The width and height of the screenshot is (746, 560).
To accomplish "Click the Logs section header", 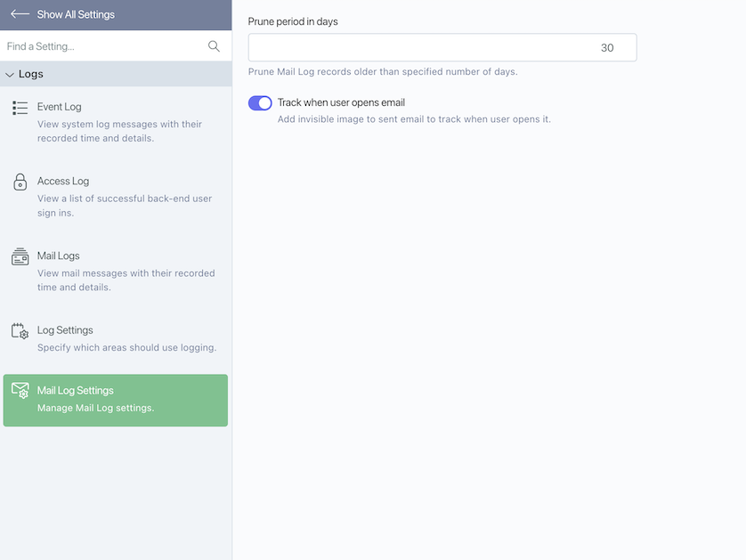I will pos(116,74).
